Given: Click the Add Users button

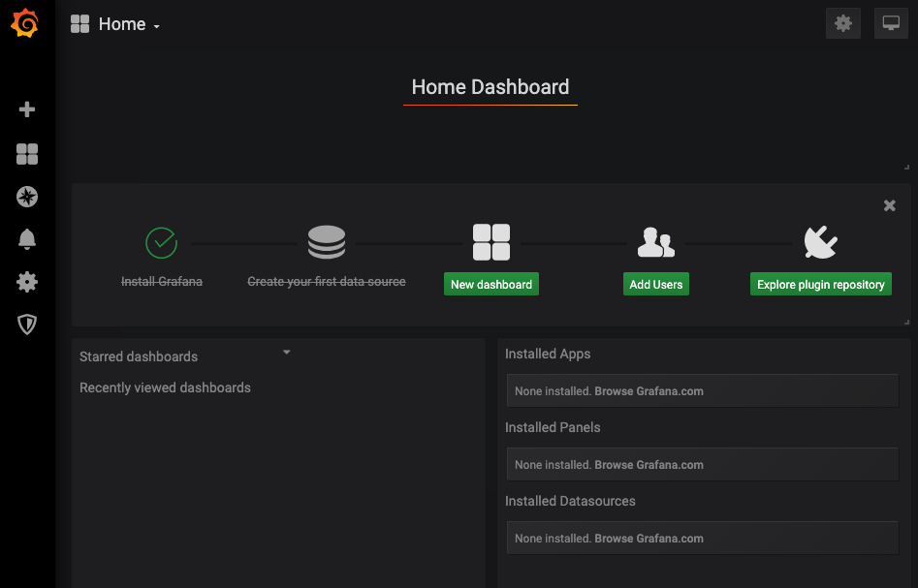Looking at the screenshot, I should [655, 284].
